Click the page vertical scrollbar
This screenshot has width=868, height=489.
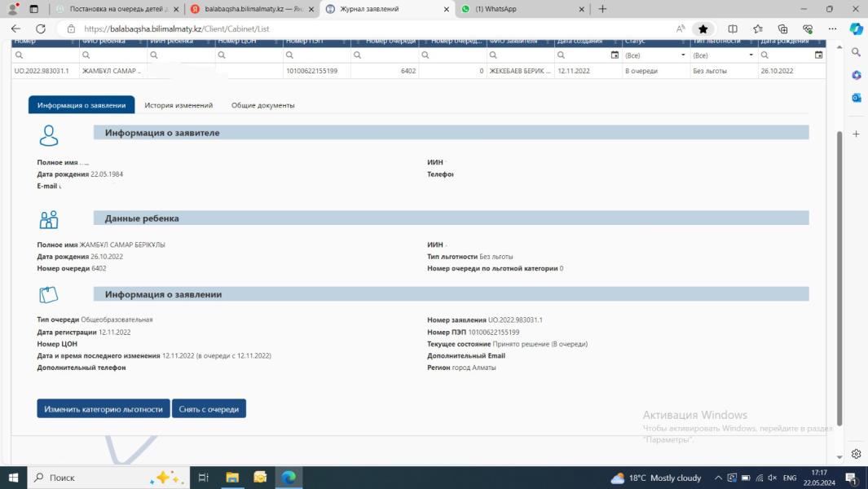pos(839,279)
